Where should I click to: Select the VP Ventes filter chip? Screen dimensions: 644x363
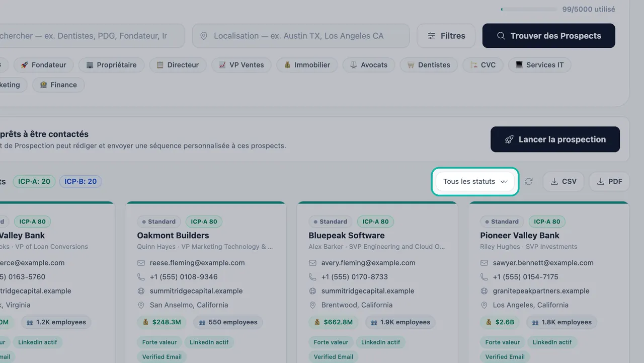(x=241, y=65)
